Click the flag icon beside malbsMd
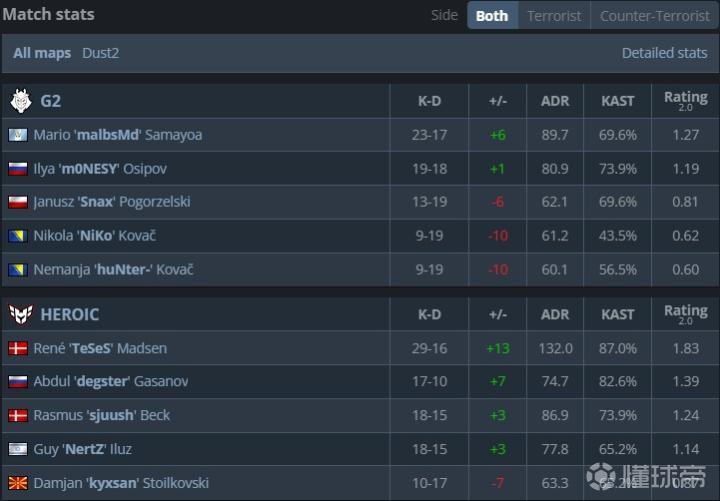This screenshot has height=501, width=720. click(17, 135)
